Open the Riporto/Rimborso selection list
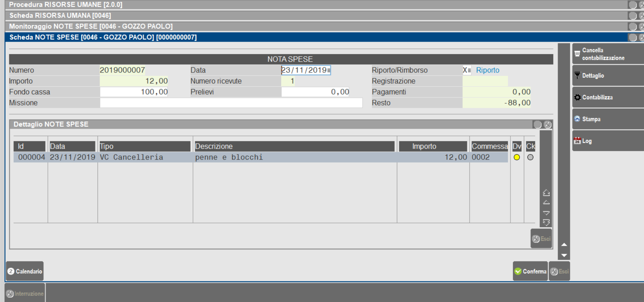The width and height of the screenshot is (644, 302). pos(469,70)
